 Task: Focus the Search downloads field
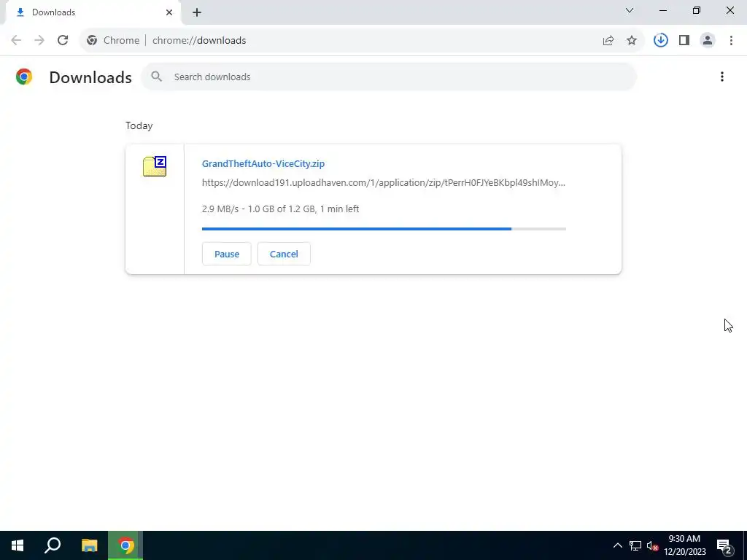[x=389, y=77]
